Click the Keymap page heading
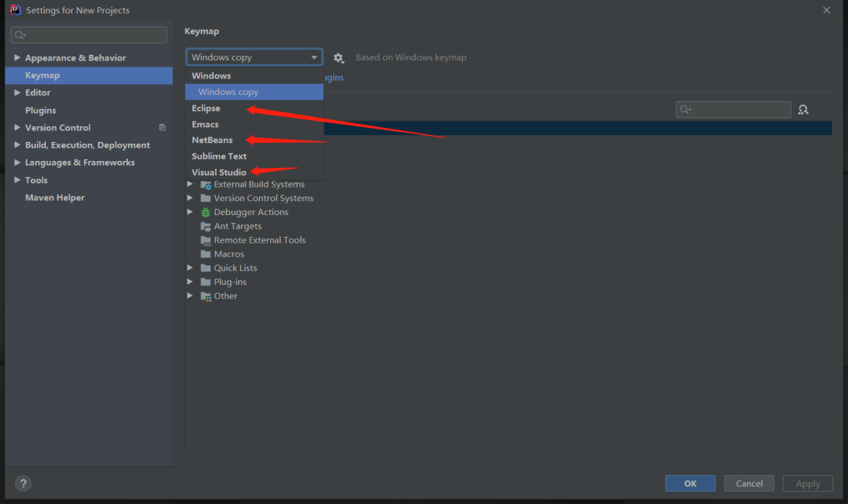848x504 pixels. pos(202,31)
